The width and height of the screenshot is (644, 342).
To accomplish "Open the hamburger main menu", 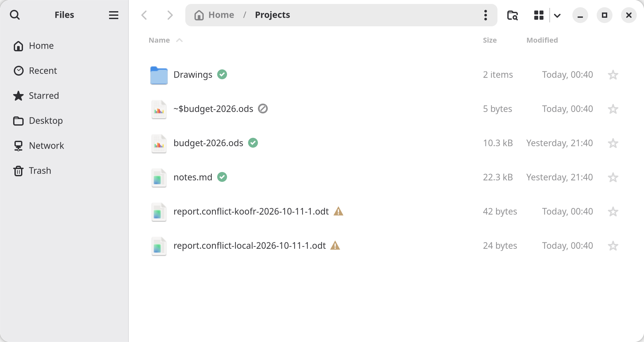I will click(114, 15).
